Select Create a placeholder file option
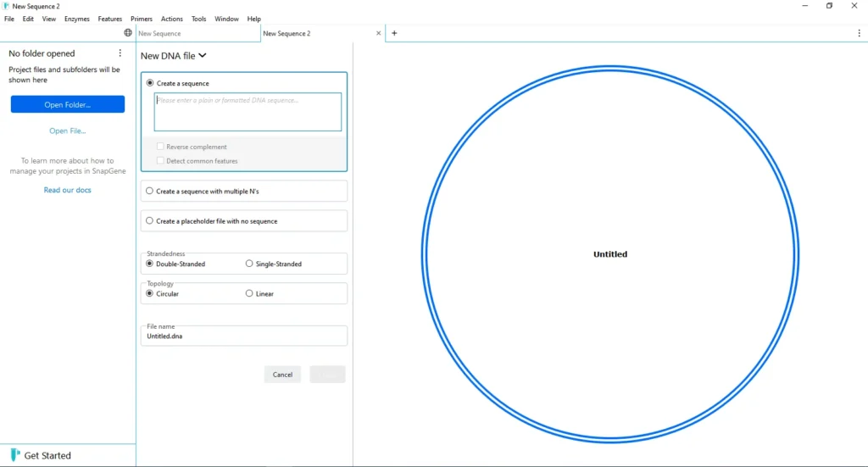868x467 pixels. 150,221
